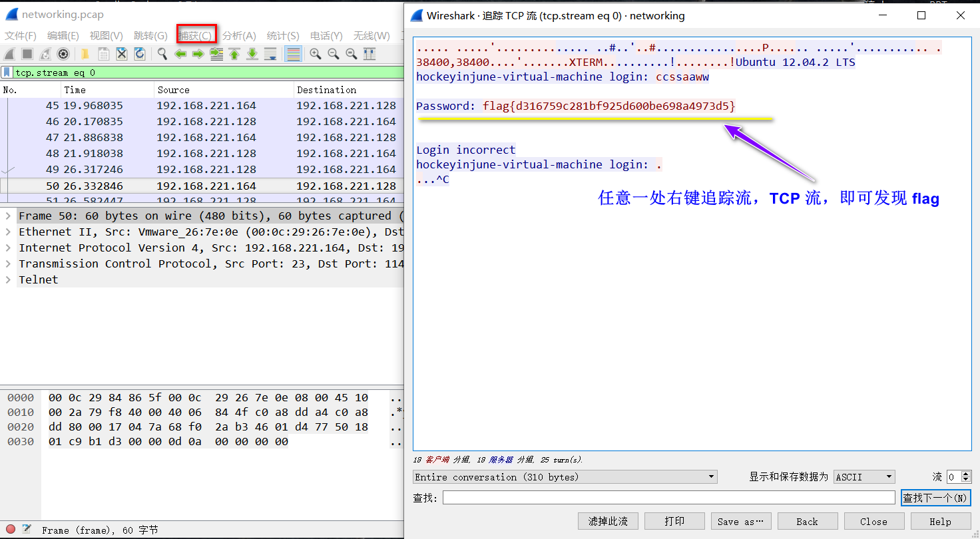The image size is (980, 539).
Task: Sort by the Time column header
Action: [108, 90]
